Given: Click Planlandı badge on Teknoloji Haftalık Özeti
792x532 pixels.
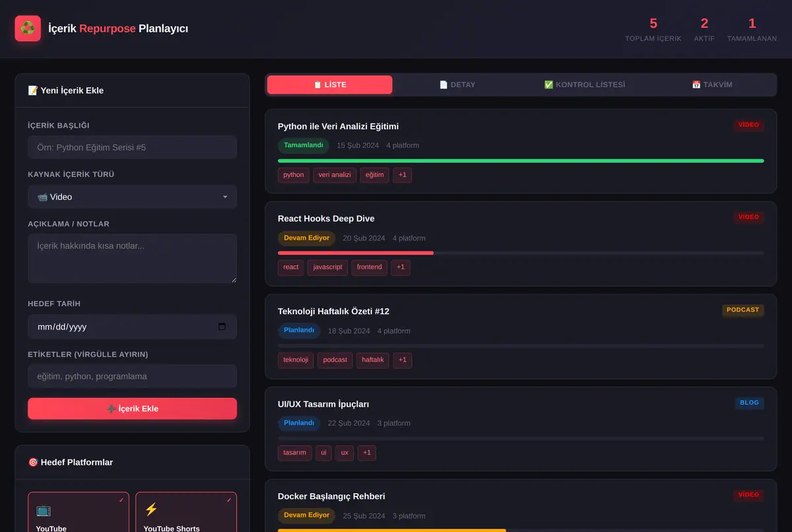Looking at the screenshot, I should 299,330.
